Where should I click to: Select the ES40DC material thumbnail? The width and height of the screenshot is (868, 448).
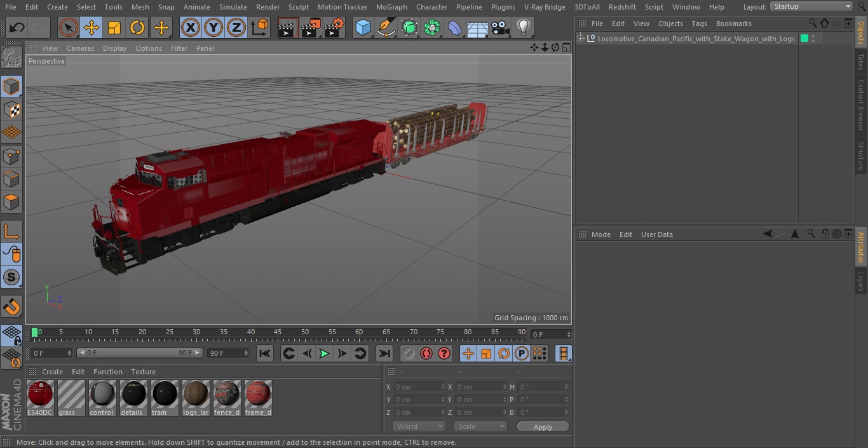point(40,398)
